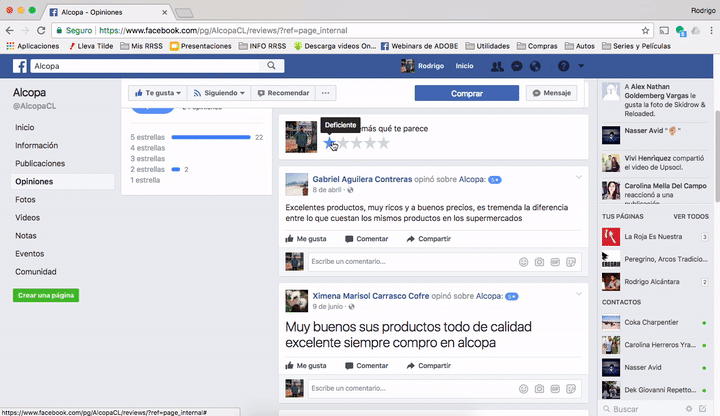Bookmark this page with star icon
Image resolution: width=720 pixels, height=416 pixels.
tap(645, 31)
